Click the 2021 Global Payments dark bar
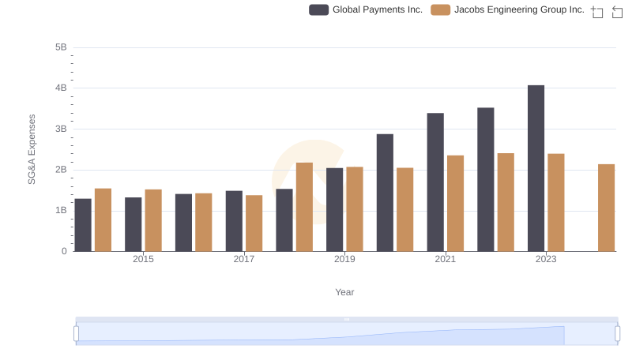The width and height of the screenshot is (632, 364). point(435,182)
